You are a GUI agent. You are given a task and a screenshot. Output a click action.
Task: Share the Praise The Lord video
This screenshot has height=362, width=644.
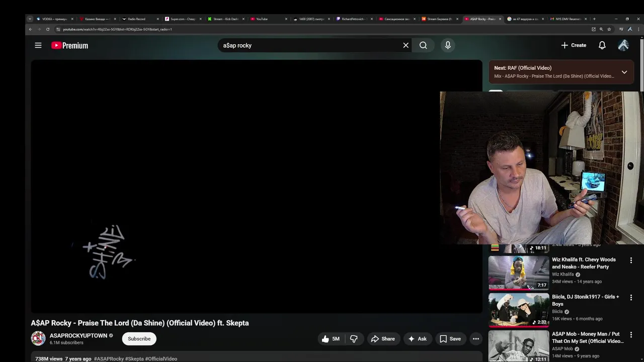(383, 339)
